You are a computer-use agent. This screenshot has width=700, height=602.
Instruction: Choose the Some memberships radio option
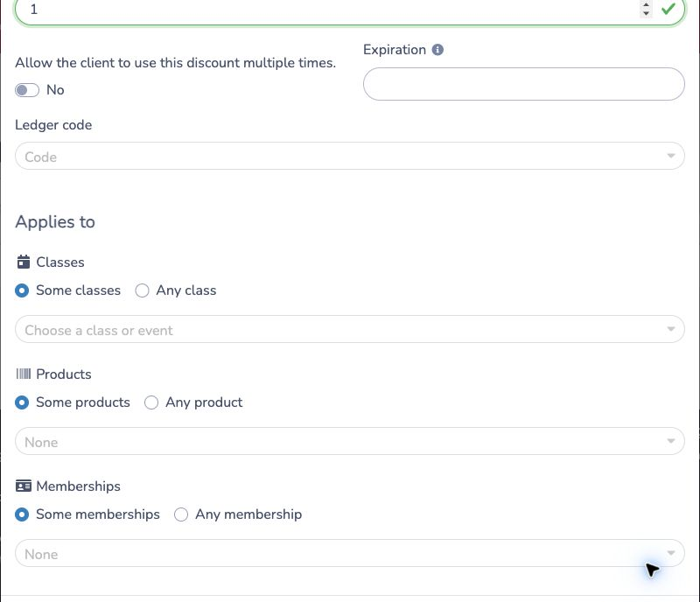[22, 514]
